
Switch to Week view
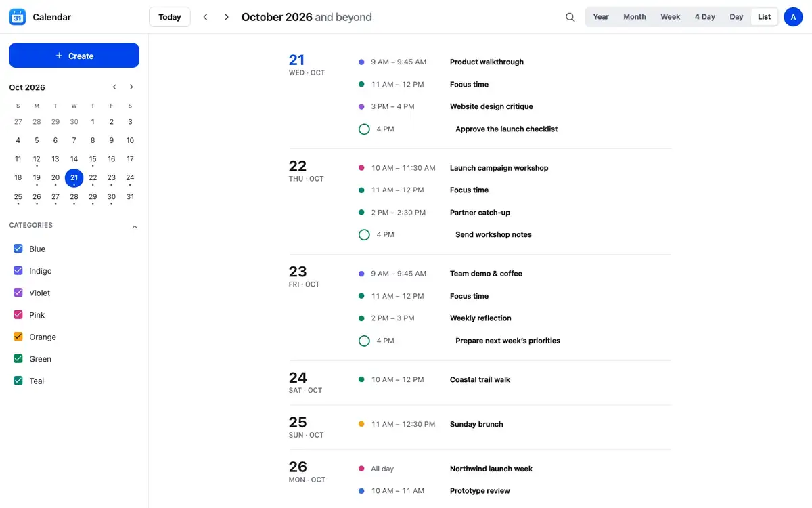pyautogui.click(x=671, y=17)
